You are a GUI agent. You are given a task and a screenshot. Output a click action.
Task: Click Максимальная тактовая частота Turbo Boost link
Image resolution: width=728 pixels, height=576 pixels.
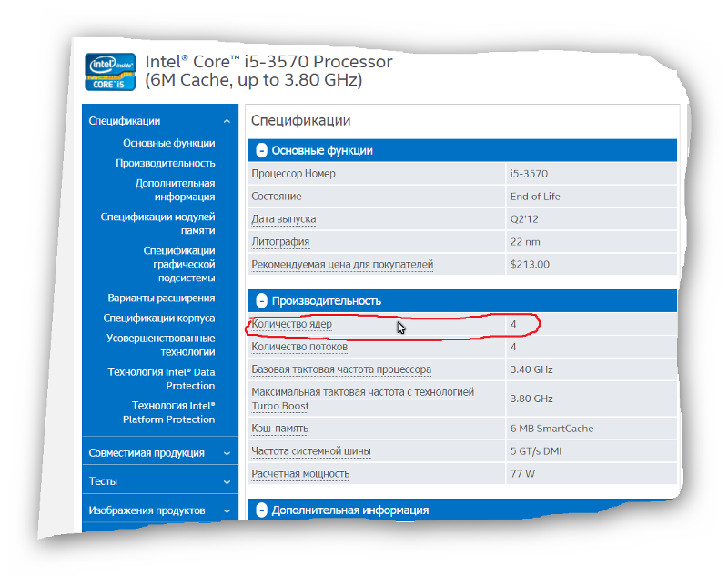tap(362, 399)
